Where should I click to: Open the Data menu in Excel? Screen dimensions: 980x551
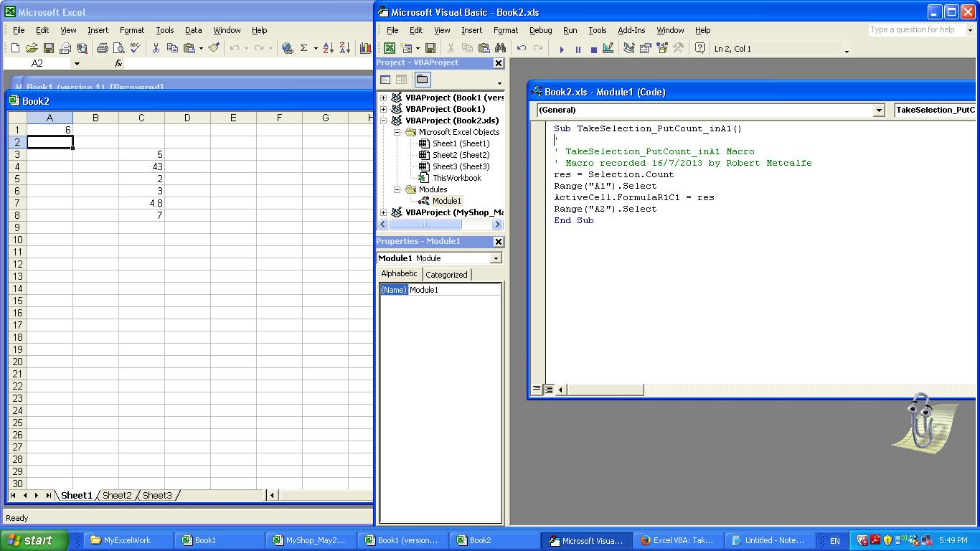tap(193, 30)
